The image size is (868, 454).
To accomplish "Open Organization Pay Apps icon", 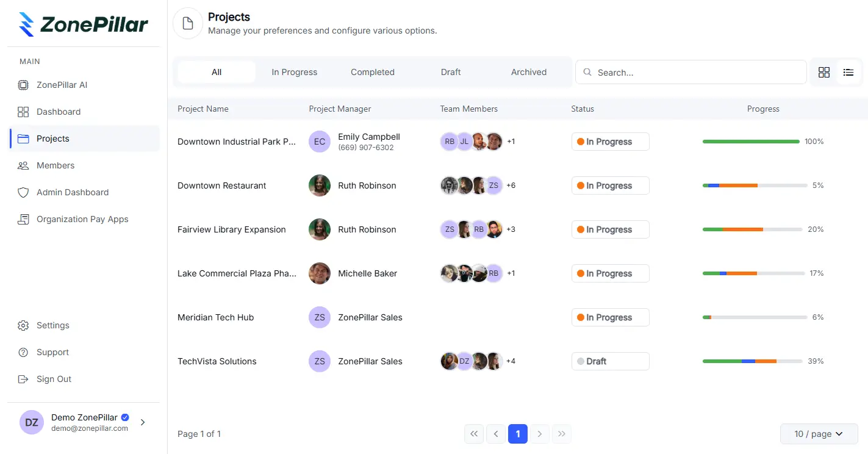I will point(23,219).
